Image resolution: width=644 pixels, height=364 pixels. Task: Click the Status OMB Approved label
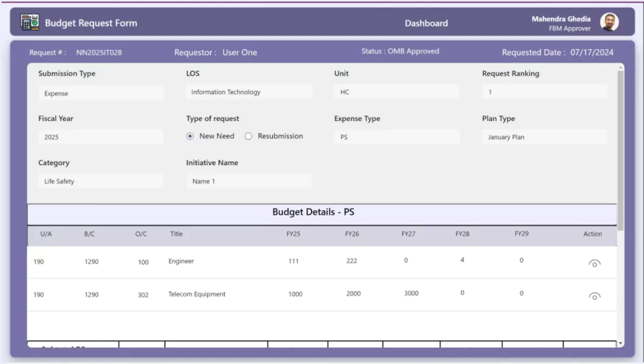tap(400, 50)
